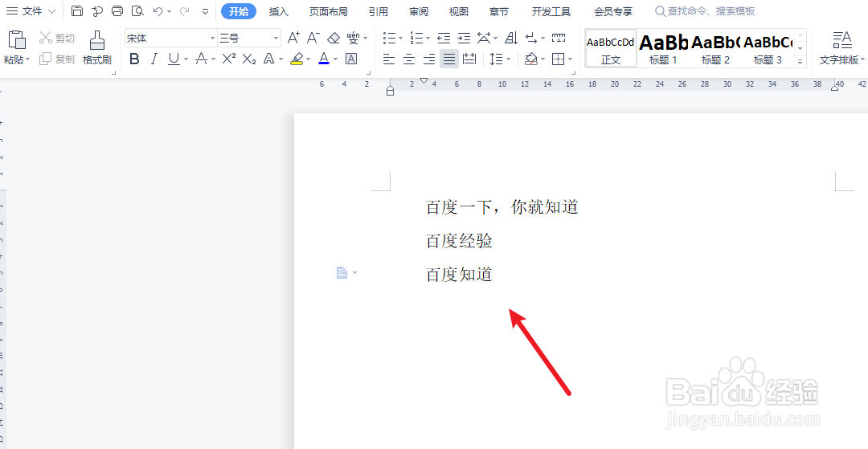Toggle strikethrough text formatting
The height and width of the screenshot is (449, 868).
click(x=202, y=59)
